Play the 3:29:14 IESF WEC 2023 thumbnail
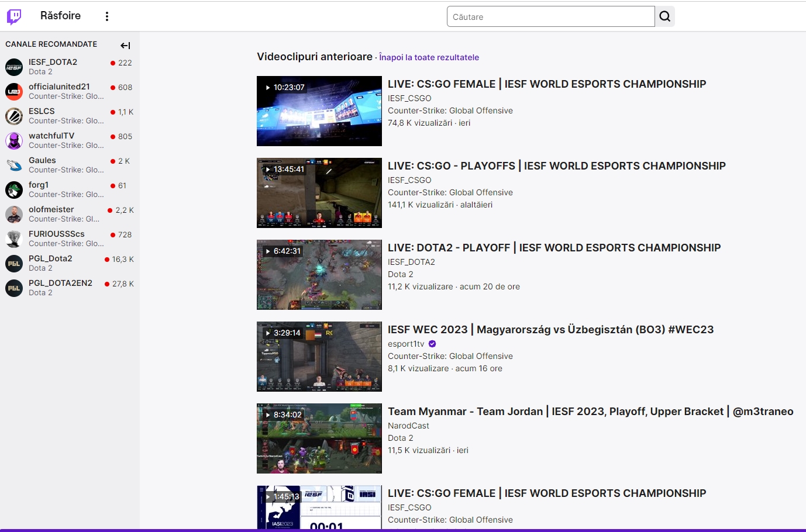Screen dimensions: 806x532 click(x=319, y=357)
